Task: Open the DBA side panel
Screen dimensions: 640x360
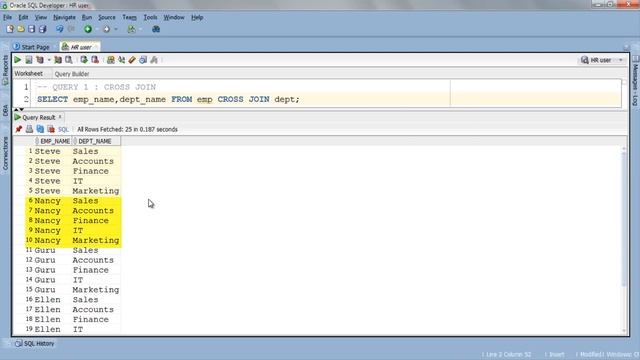Action: (x=5, y=110)
